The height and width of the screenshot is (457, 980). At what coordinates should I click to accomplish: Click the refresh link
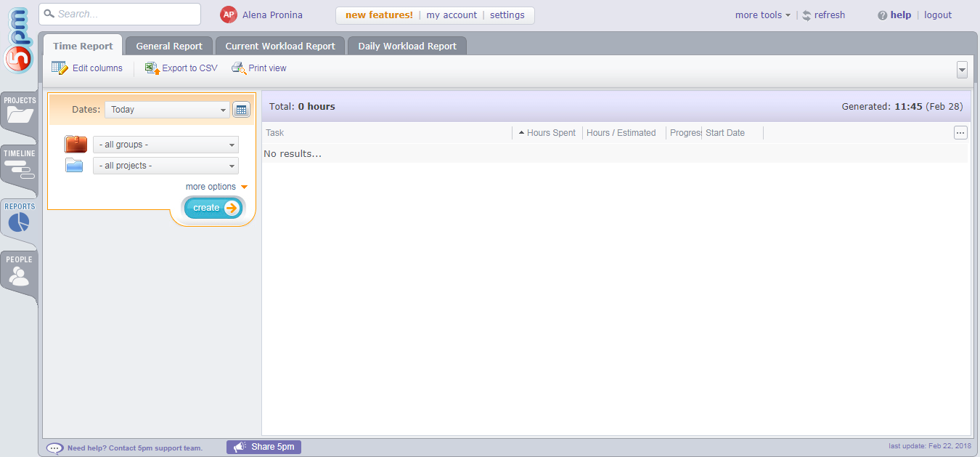pyautogui.click(x=823, y=15)
